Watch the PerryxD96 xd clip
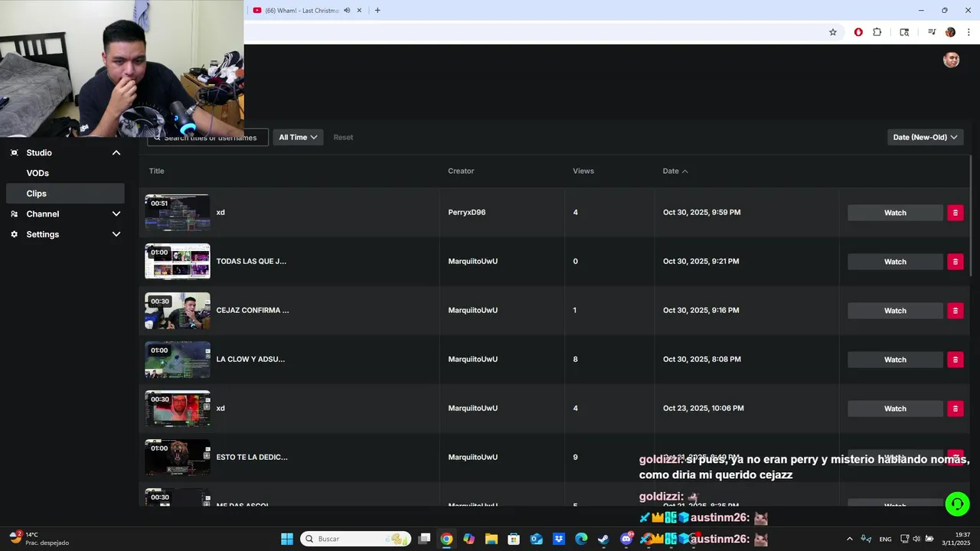This screenshot has width=980, height=551. pyautogui.click(x=895, y=213)
